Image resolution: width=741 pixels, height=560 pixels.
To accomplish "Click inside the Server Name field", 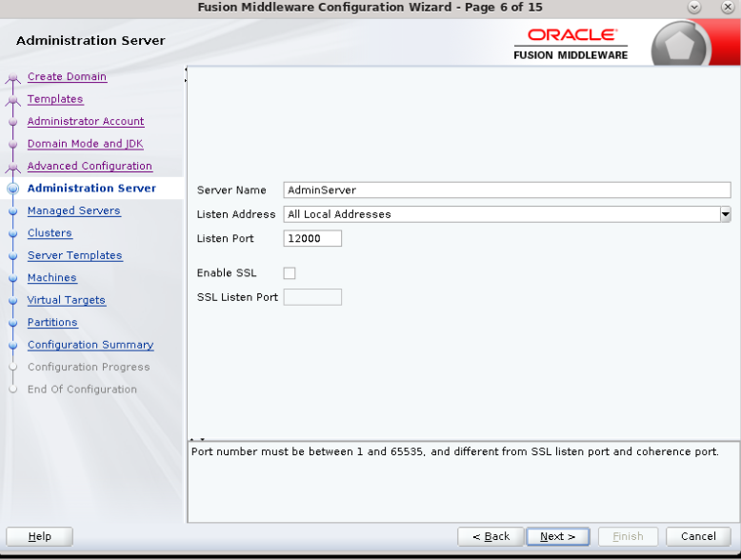I will pyautogui.click(x=507, y=190).
